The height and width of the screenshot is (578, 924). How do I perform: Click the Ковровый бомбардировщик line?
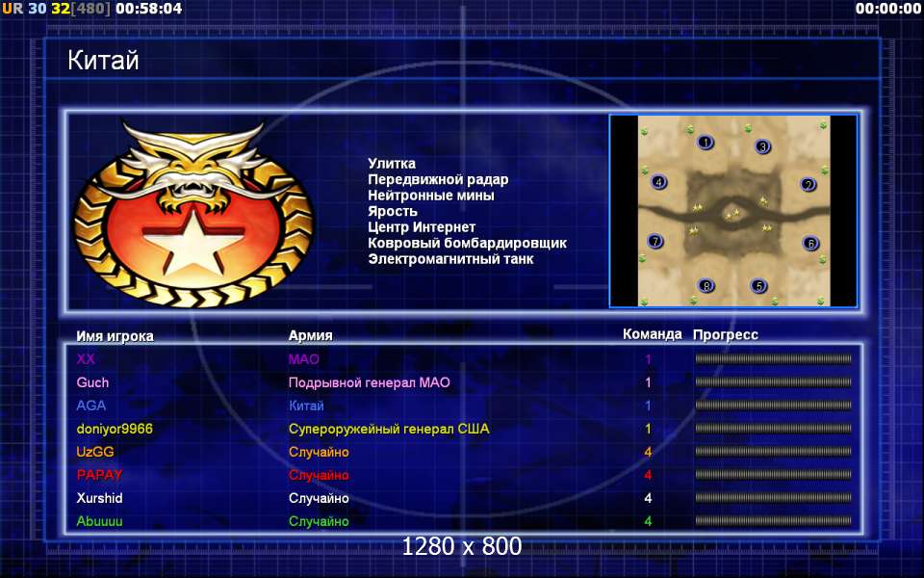(x=468, y=243)
